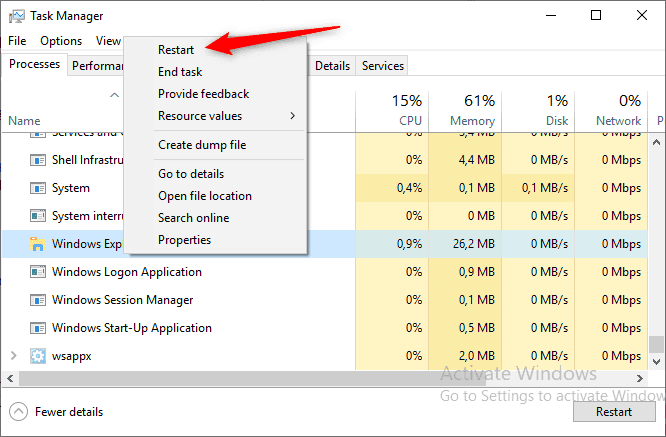Viewport: 666px width, 437px height.
Task: Sort by the CPU column header
Action: [392, 110]
